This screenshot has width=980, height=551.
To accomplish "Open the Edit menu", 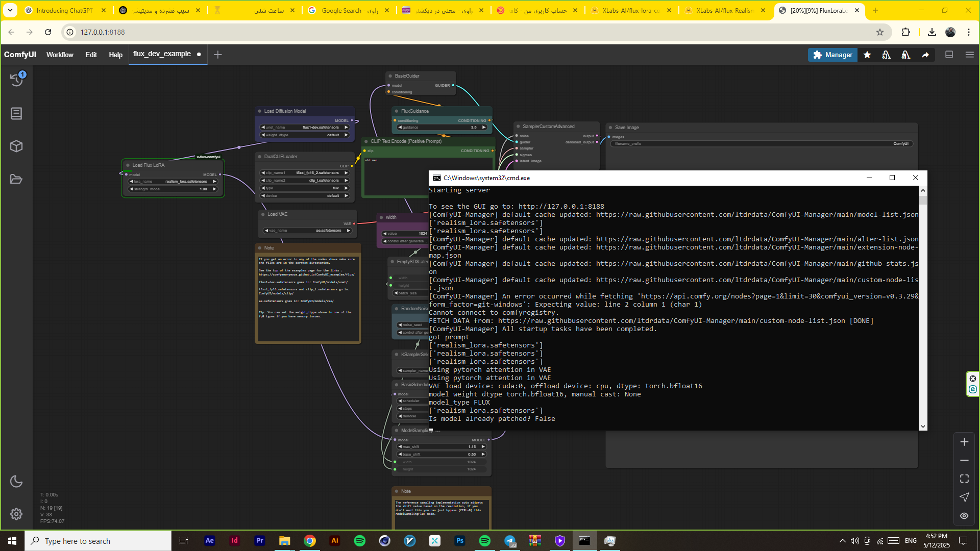I will pos(91,55).
